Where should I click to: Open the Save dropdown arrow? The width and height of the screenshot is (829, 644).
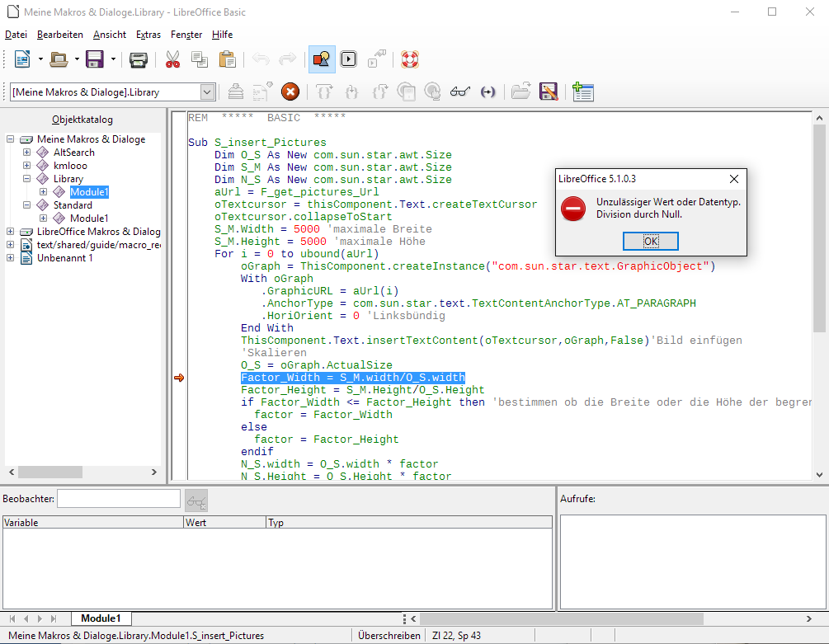pyautogui.click(x=113, y=59)
